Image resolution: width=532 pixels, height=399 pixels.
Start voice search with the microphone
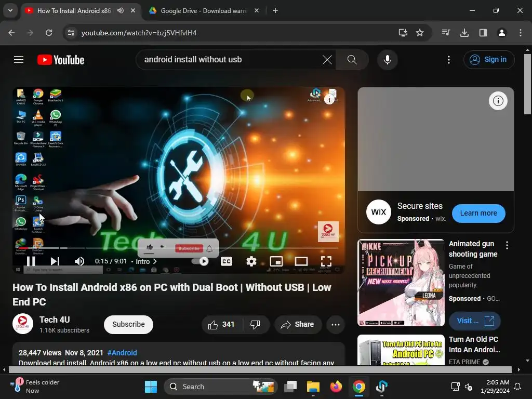coord(387,60)
